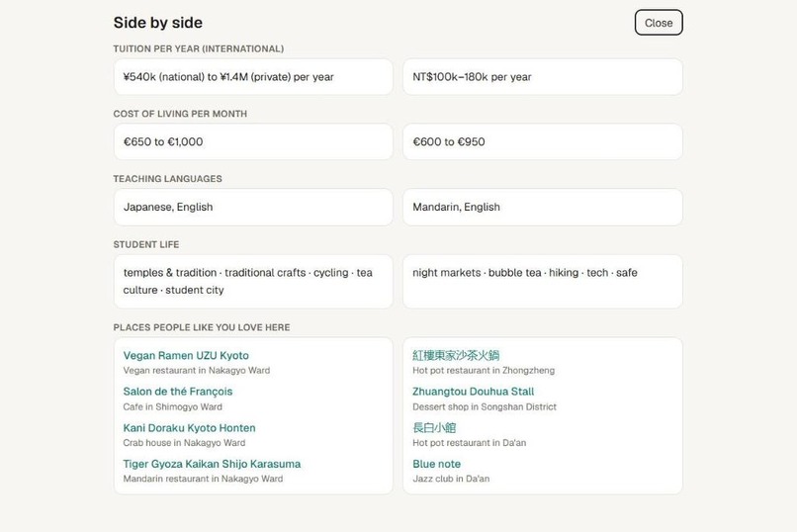
Task: Click Hot pot restaurant in Da'an text
Action: point(469,443)
